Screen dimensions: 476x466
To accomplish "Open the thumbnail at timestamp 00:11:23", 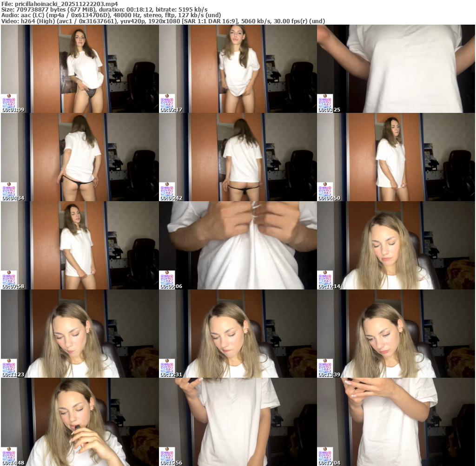I will click(x=79, y=334).
